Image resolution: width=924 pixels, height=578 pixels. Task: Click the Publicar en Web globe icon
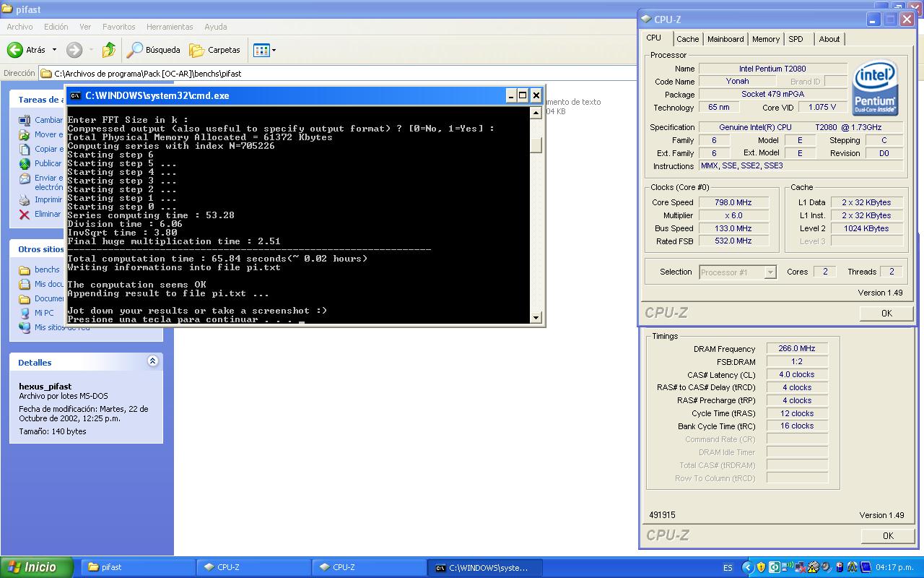coord(25,163)
